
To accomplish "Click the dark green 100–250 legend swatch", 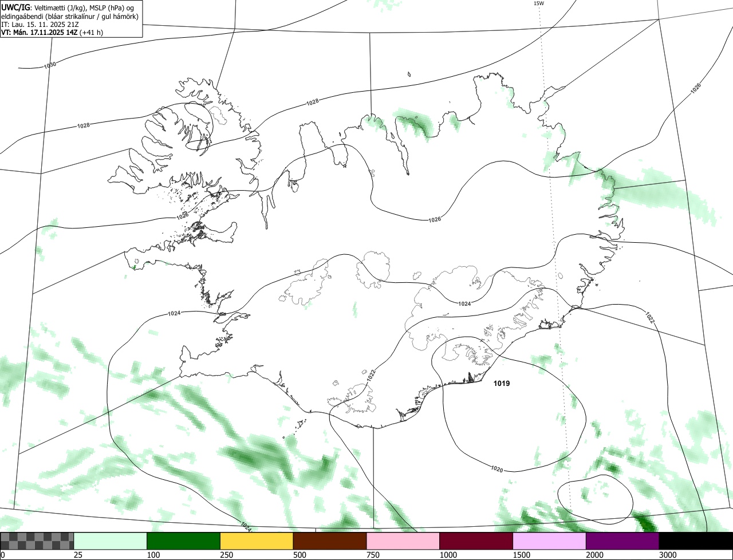I will tap(184, 541).
